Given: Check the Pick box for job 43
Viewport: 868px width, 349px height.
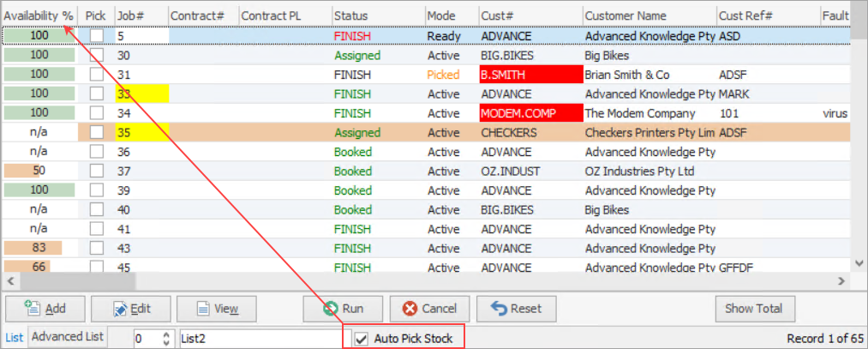Looking at the screenshot, I should coord(97,248).
